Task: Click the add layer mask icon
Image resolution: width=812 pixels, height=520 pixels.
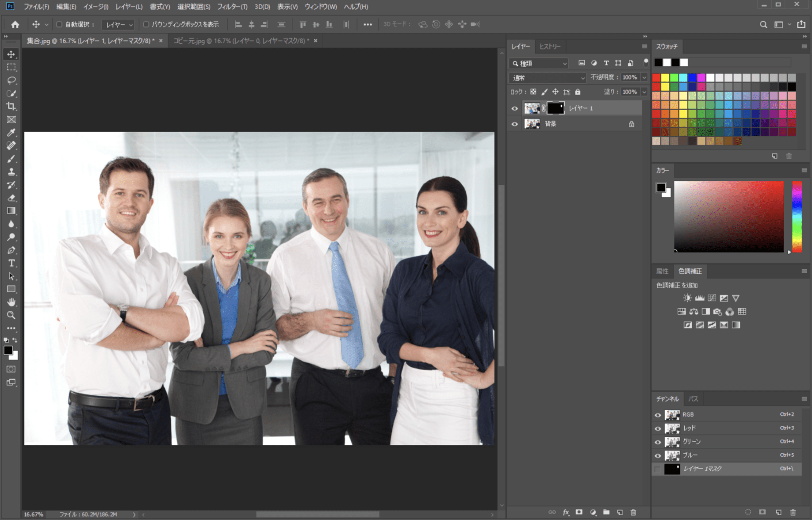Action: [x=579, y=512]
